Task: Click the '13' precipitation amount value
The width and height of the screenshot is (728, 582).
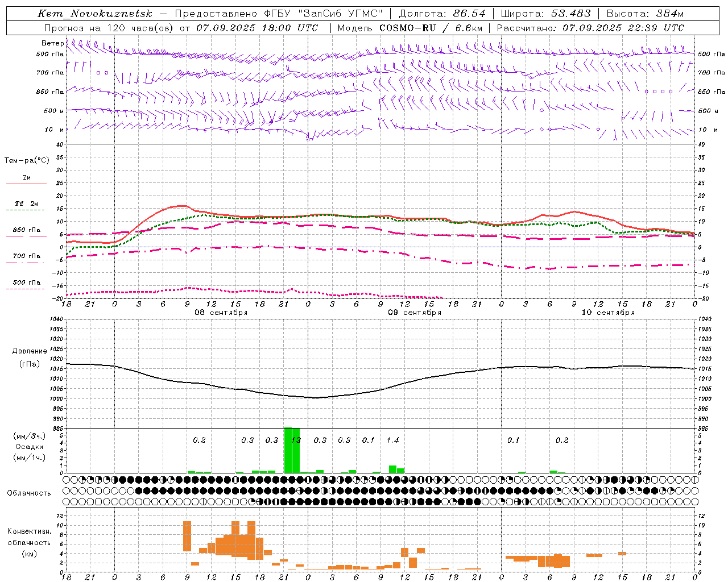Action: pos(296,440)
